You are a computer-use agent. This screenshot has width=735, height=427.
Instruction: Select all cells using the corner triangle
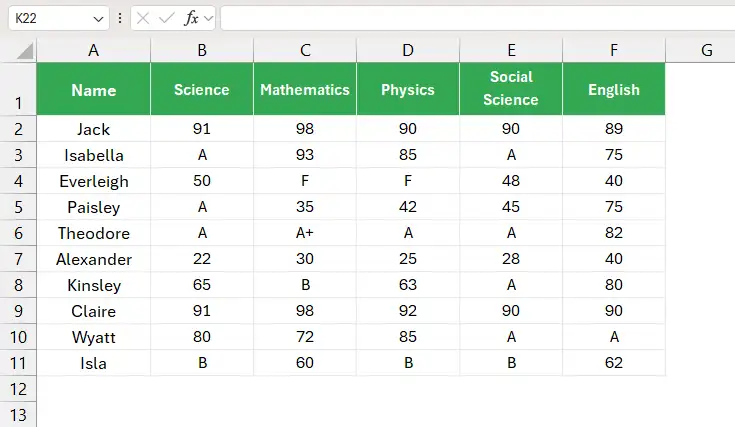25,51
